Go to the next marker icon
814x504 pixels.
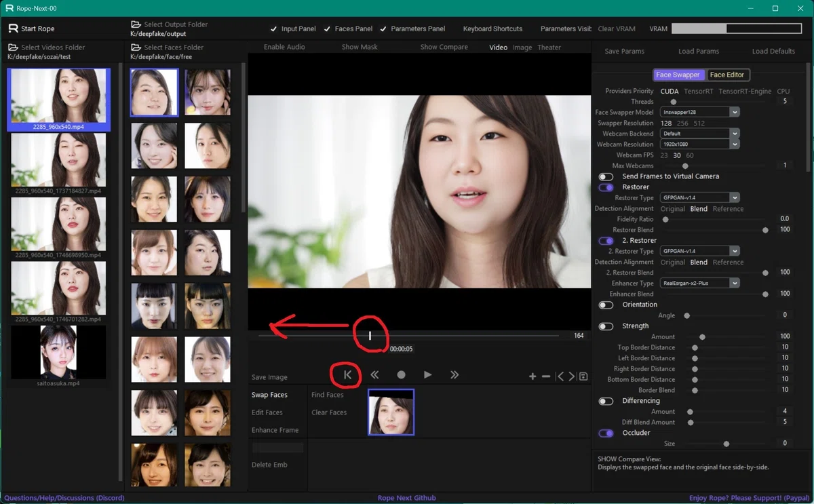[x=572, y=376]
